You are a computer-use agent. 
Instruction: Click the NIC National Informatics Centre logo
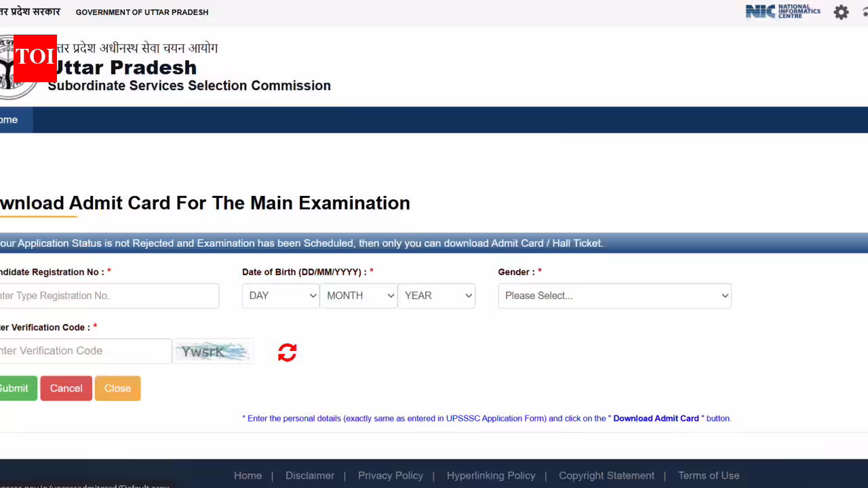(x=783, y=12)
